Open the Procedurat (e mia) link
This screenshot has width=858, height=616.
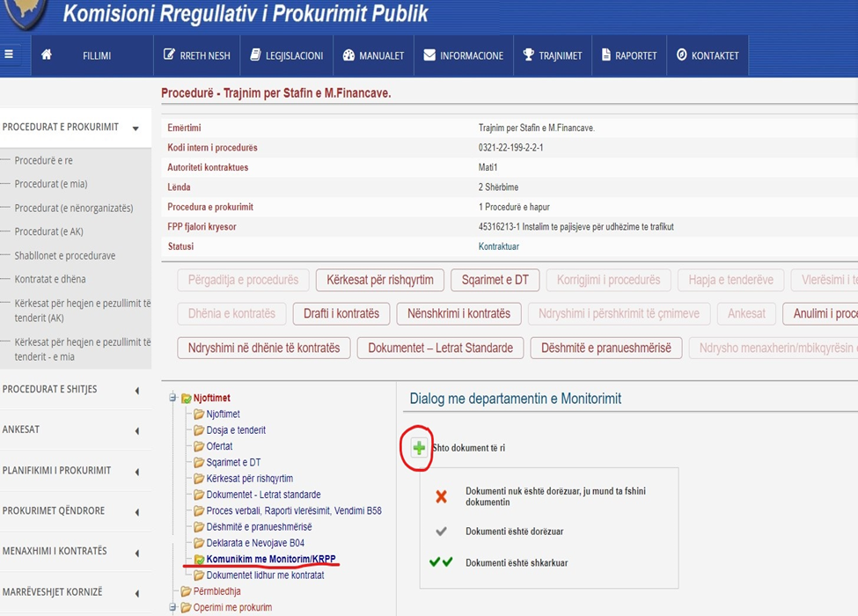pyautogui.click(x=50, y=184)
